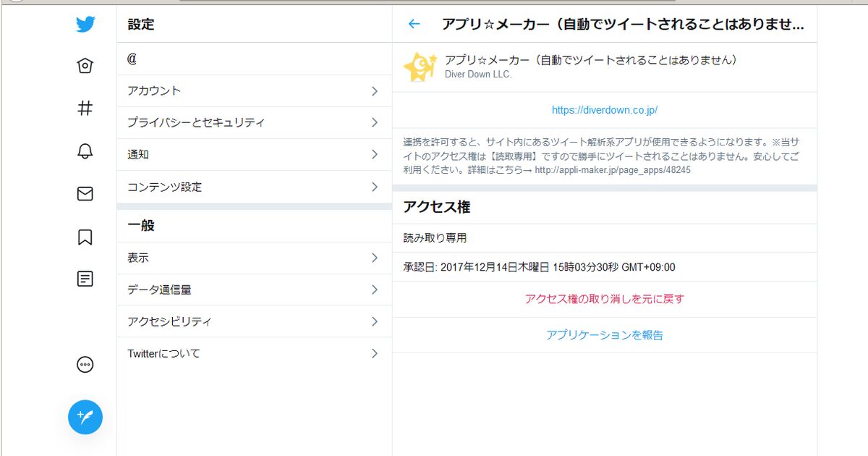Open Twitterについて settings row
This screenshot has height=456, width=868.
click(x=254, y=353)
